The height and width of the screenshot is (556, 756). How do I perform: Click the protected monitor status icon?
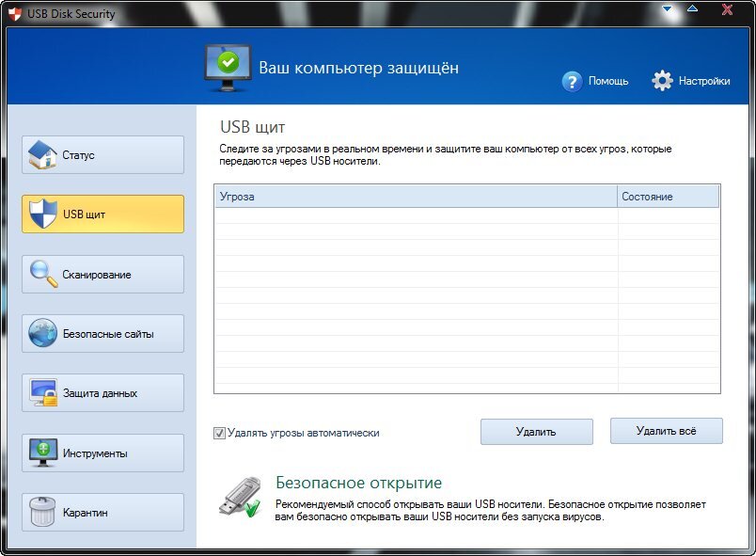(x=228, y=68)
